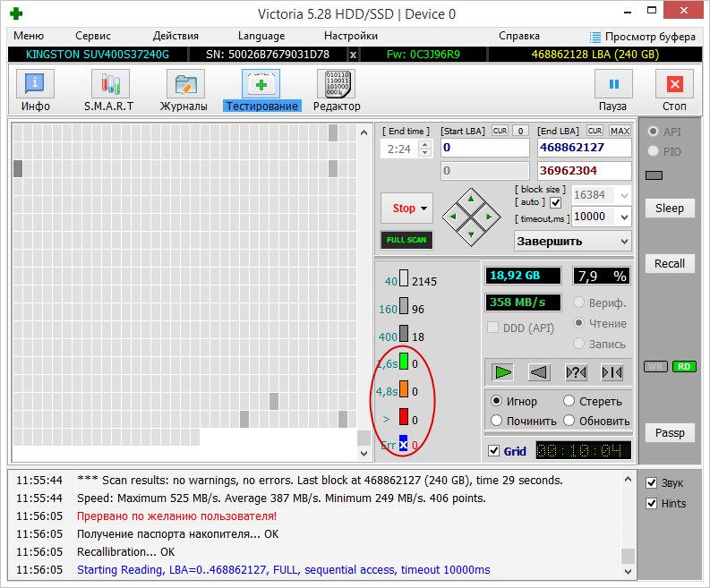This screenshot has height=588, width=710.
Task: Uncheck the Grid checkbox
Action: 494,451
